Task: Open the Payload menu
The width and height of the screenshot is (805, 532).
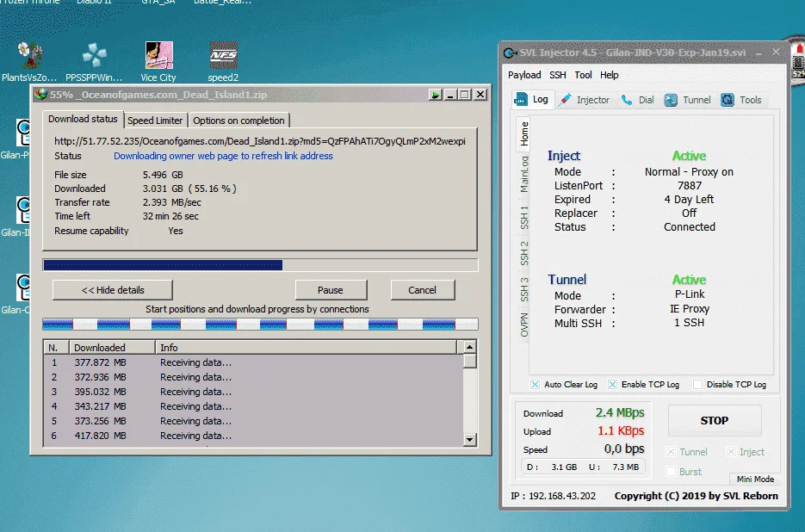Action: pos(524,75)
